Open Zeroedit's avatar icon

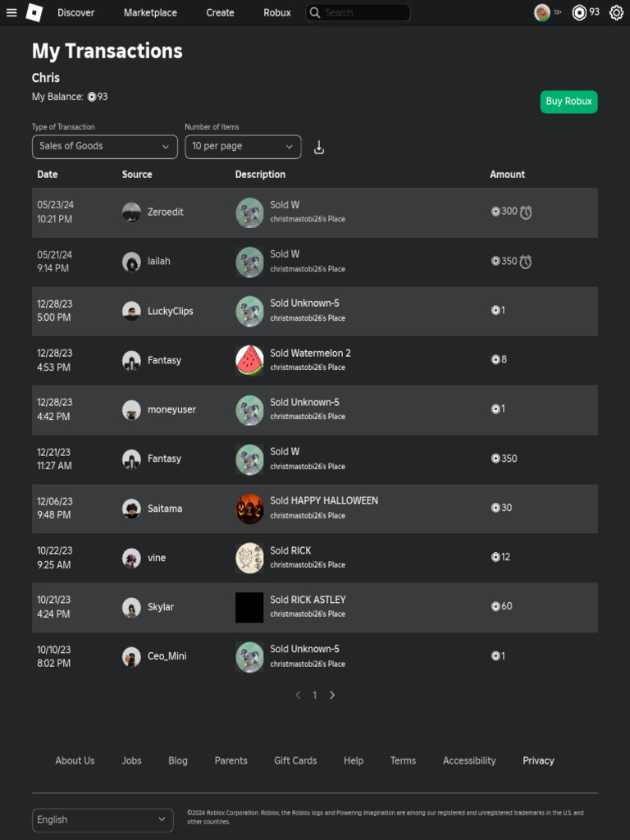coord(131,212)
